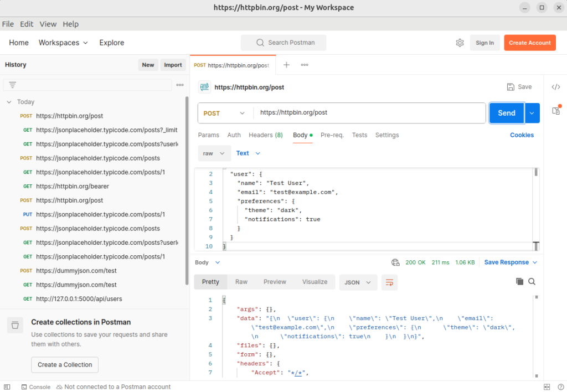
Task: Switch to the Pre-req. tab
Action: (332, 135)
